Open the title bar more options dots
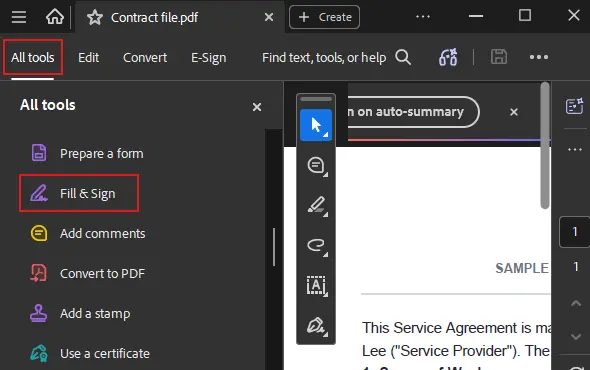590x370 pixels. [x=423, y=17]
